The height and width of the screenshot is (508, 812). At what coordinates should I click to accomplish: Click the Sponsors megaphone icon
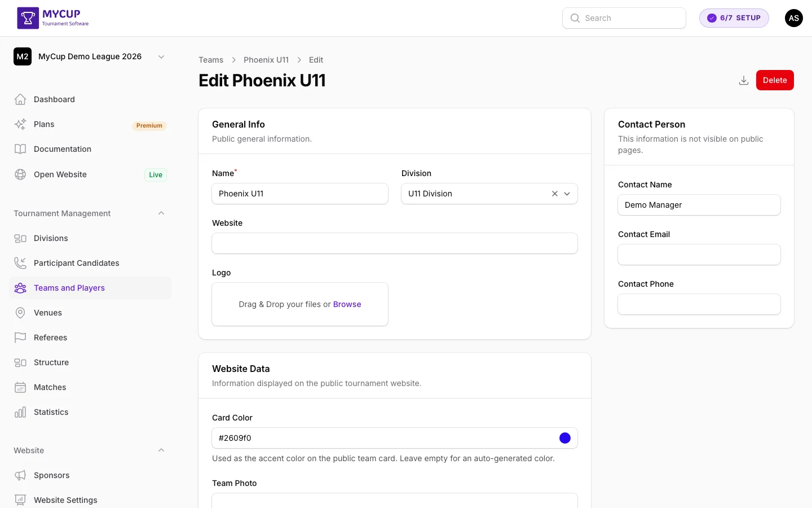(x=20, y=475)
